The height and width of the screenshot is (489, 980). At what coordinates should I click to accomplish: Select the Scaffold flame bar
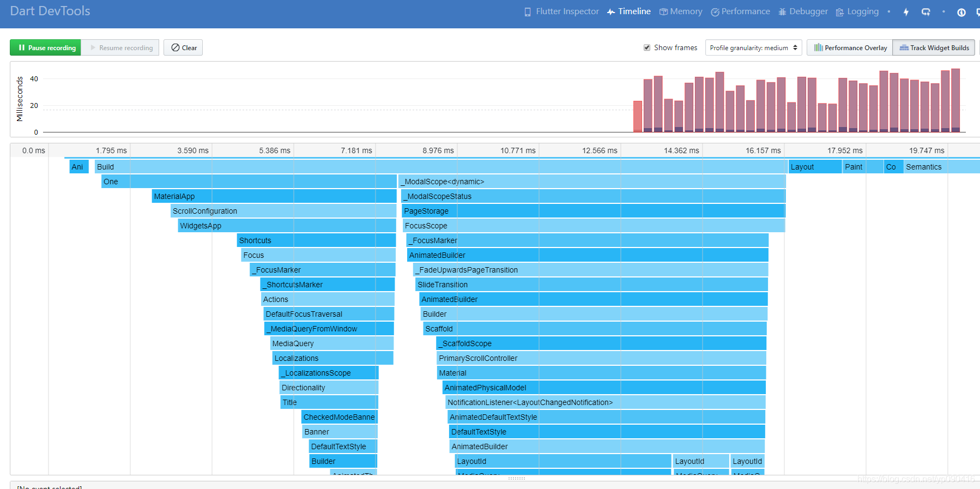595,329
